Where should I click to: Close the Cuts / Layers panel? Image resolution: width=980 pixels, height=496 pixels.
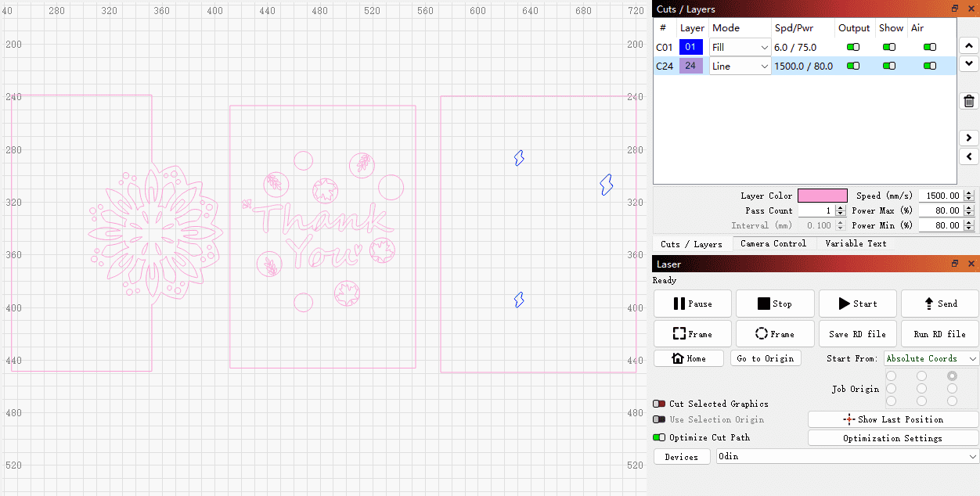point(971,9)
